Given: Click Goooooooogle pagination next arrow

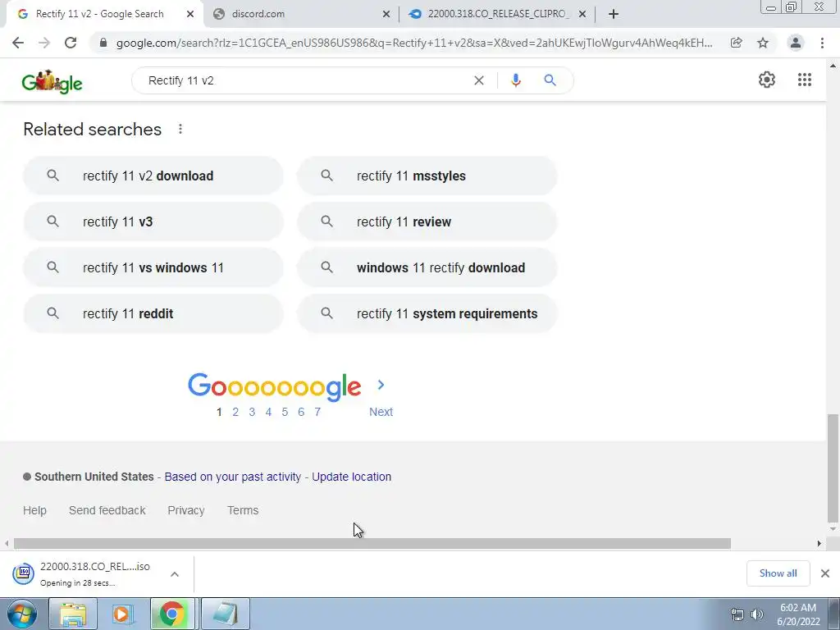Looking at the screenshot, I should (x=381, y=385).
